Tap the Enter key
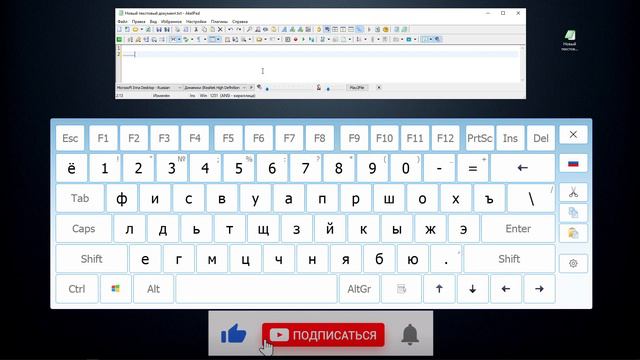The image size is (640, 360). [x=518, y=229]
